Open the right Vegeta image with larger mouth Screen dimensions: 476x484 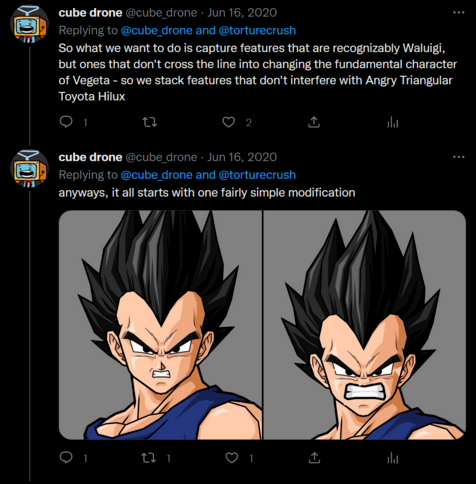coord(364,325)
